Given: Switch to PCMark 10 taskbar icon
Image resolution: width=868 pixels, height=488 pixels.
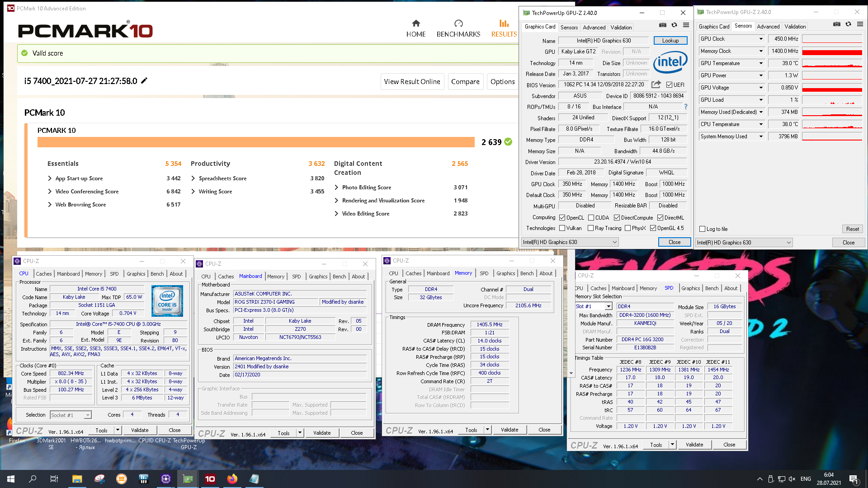Looking at the screenshot, I should coord(210,479).
